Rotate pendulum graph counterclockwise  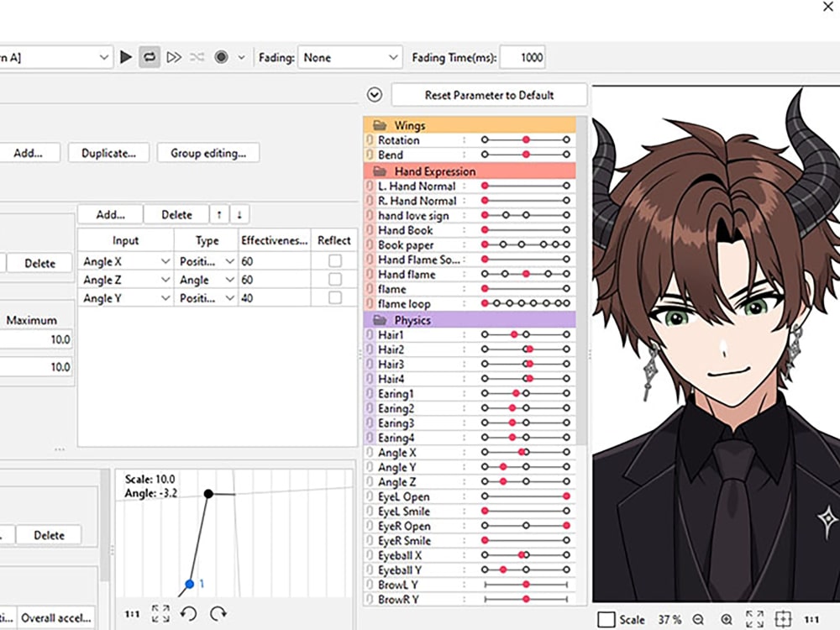(x=188, y=614)
